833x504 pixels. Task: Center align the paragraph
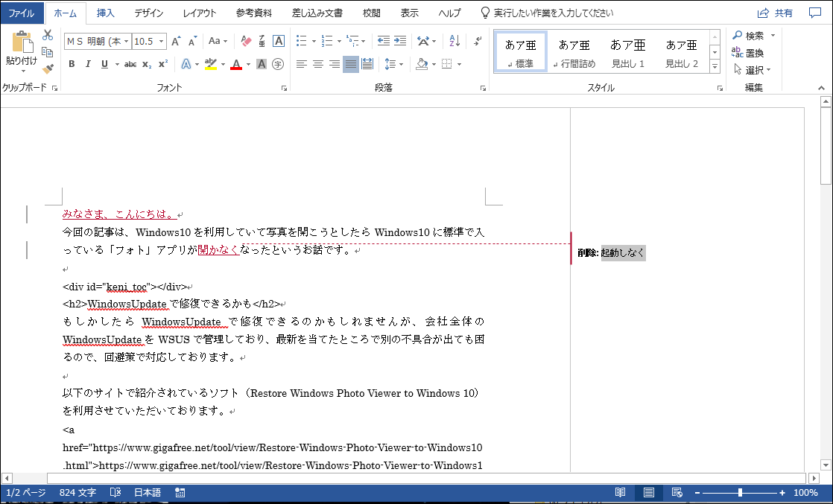point(318,64)
